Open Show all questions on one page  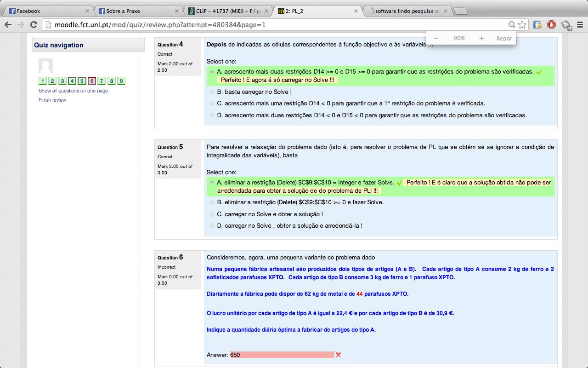pyautogui.click(x=73, y=91)
